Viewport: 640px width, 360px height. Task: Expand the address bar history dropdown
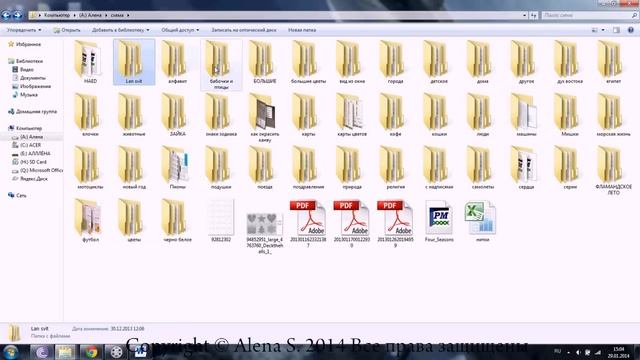point(524,15)
